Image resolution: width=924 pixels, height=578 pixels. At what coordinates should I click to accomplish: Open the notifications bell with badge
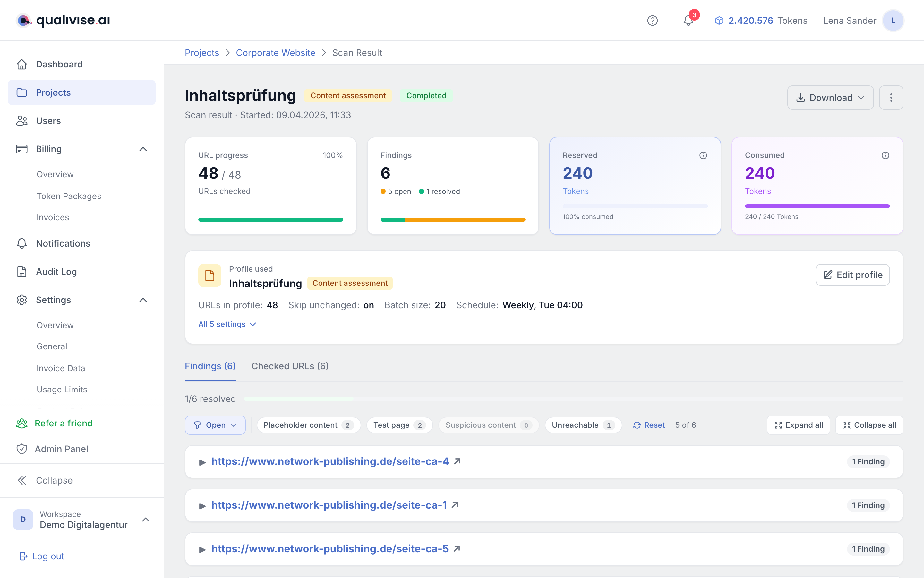689,21
